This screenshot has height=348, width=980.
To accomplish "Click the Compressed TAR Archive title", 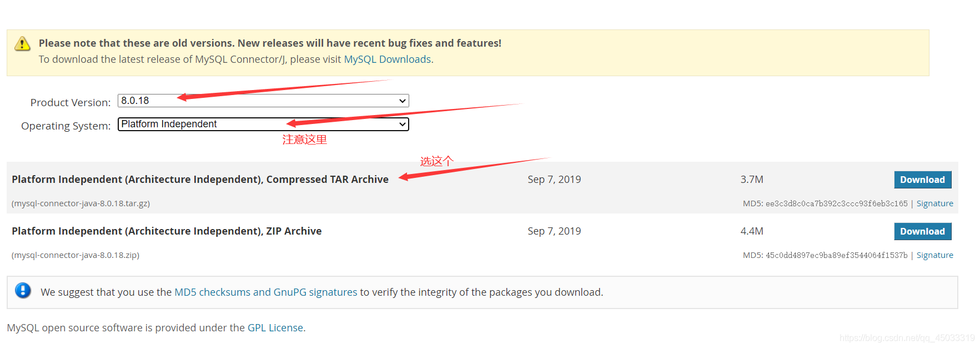I will tap(200, 180).
